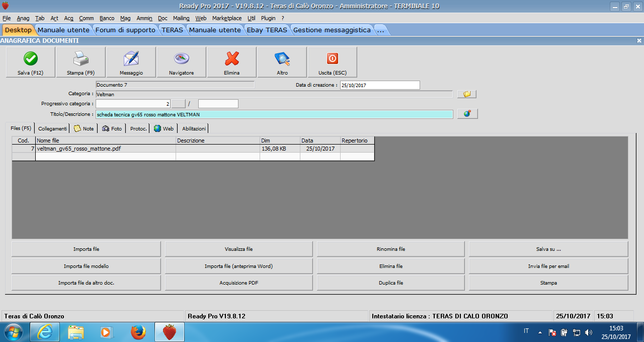Open the Doc menu
The width and height of the screenshot is (644, 342).
pos(163,18)
